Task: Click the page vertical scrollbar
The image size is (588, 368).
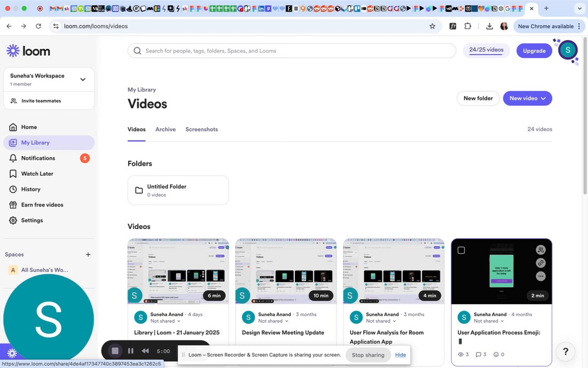Action: [585, 115]
